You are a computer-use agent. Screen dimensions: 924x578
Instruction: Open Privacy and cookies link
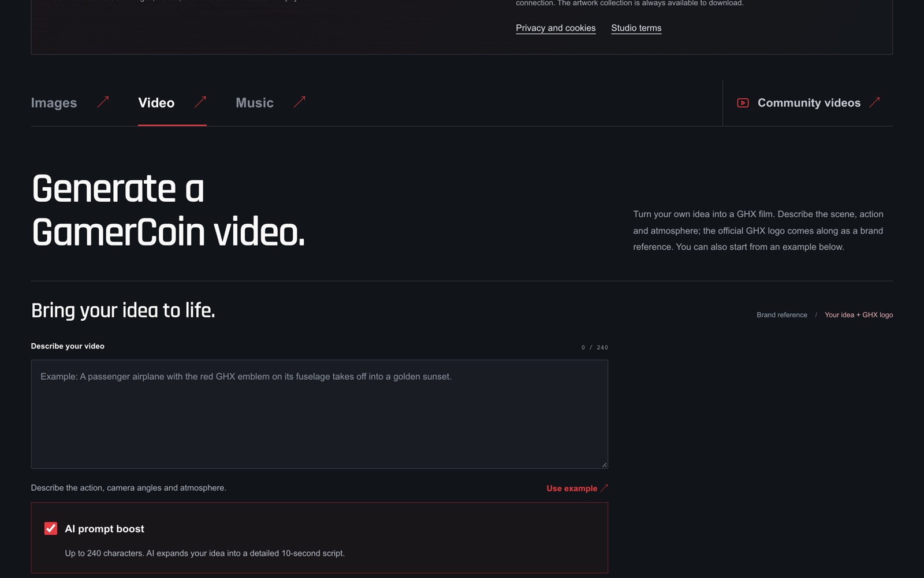tap(556, 28)
